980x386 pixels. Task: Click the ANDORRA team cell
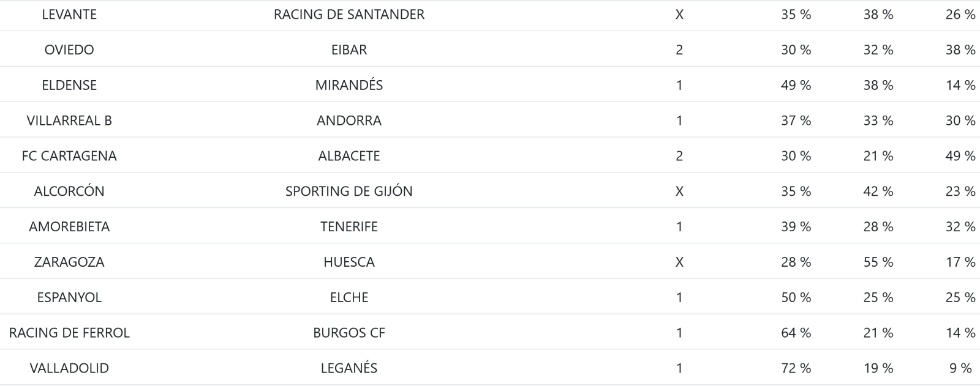click(x=349, y=121)
